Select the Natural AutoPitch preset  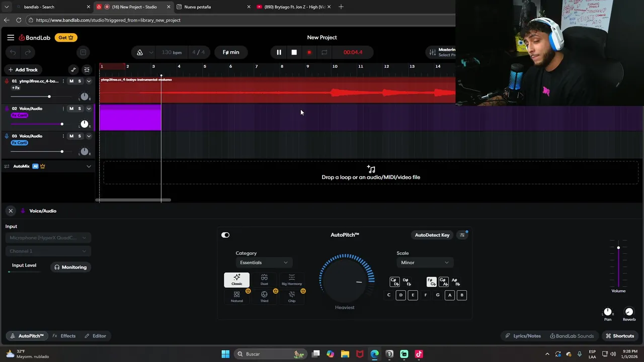(236, 297)
